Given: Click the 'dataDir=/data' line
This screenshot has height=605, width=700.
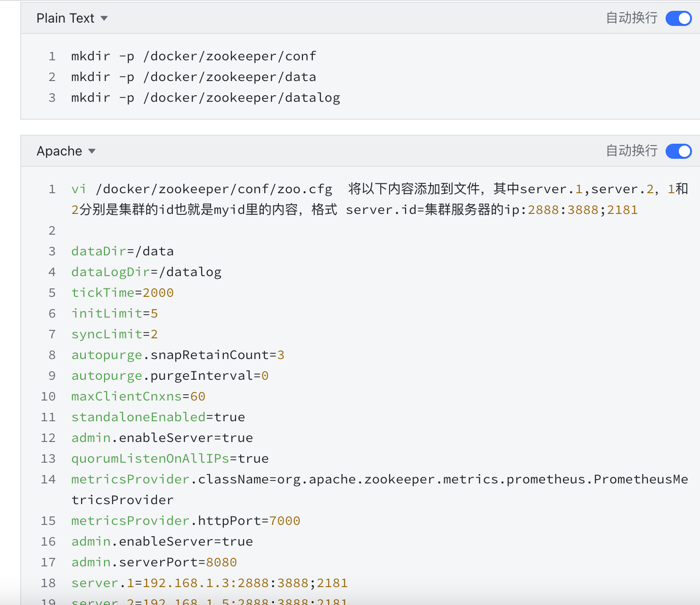Looking at the screenshot, I should click(122, 251).
